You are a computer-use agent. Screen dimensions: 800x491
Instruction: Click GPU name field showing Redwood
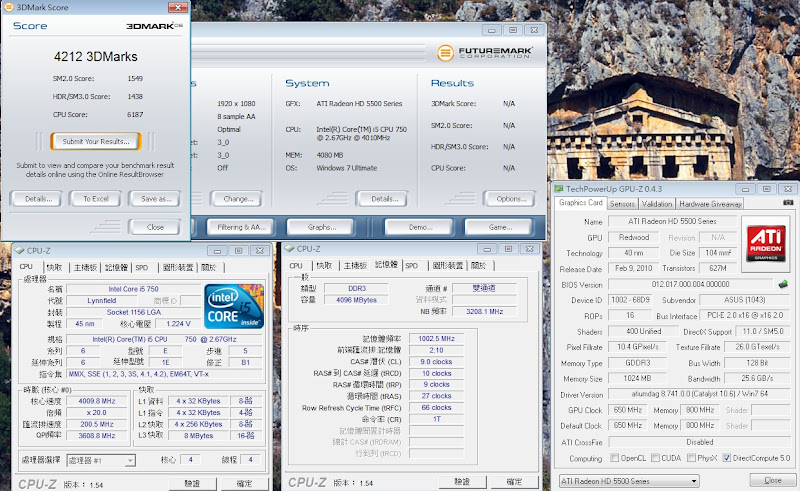click(x=634, y=237)
